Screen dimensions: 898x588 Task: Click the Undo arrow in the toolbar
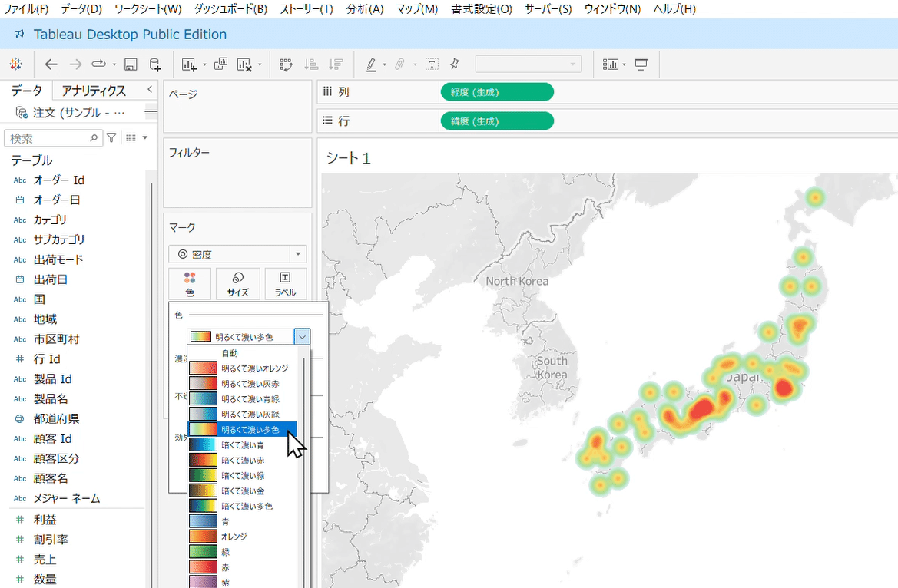[x=51, y=64]
